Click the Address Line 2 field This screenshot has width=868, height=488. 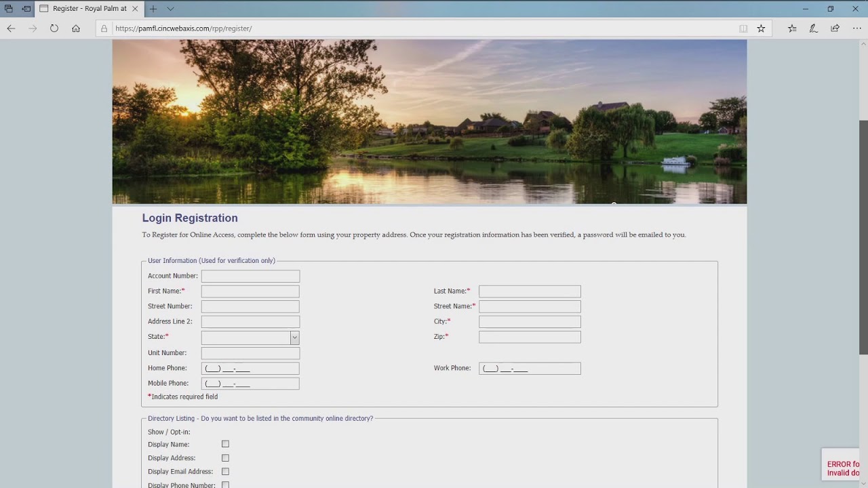[x=250, y=322]
